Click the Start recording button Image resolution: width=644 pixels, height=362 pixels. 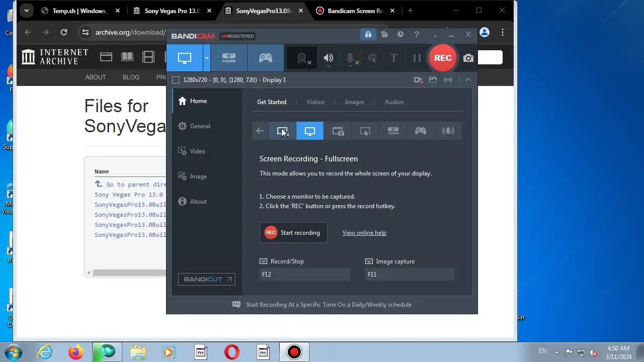pyautogui.click(x=293, y=233)
